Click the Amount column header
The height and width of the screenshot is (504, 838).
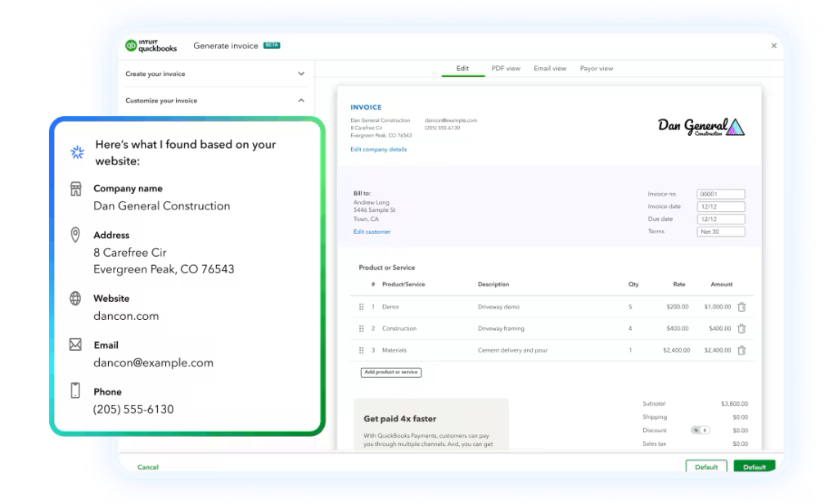pyautogui.click(x=722, y=285)
